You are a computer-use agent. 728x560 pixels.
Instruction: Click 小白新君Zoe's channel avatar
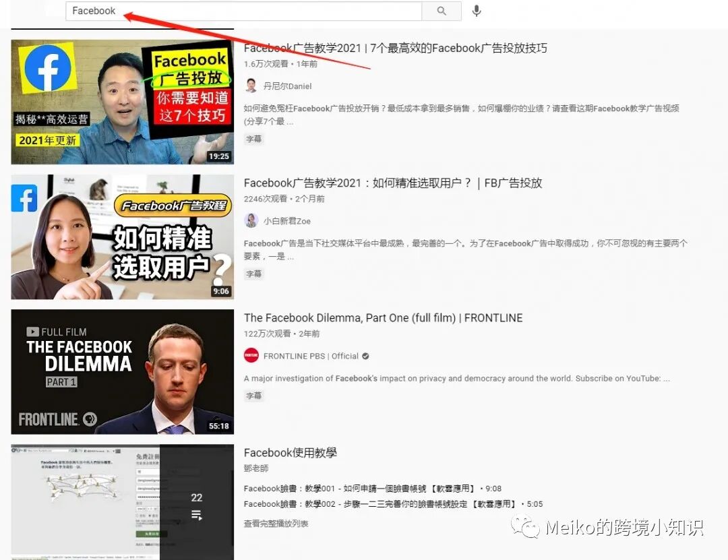pyautogui.click(x=251, y=220)
